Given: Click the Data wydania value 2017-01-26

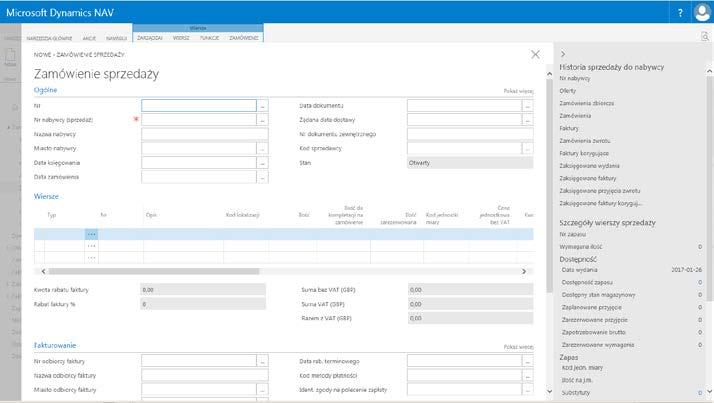Looking at the screenshot, I should tap(686, 270).
